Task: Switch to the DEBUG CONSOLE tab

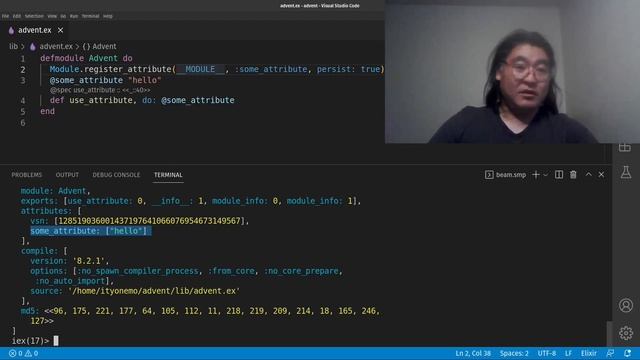Action: [116, 175]
